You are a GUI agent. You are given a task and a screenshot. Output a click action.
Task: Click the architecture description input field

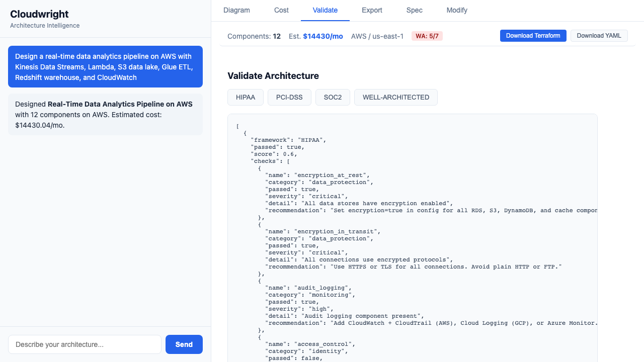point(85,344)
